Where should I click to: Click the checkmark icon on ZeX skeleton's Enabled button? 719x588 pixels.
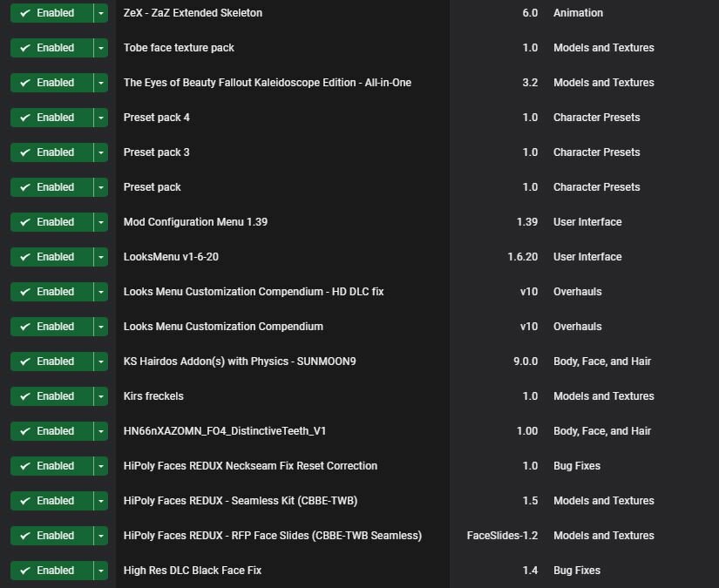[x=24, y=13]
